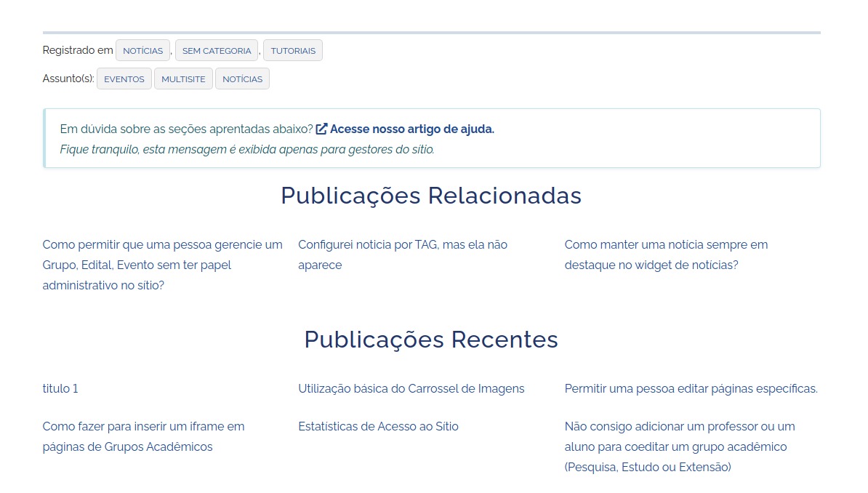Click the SEM CATEGORIA category tag

coord(217,51)
